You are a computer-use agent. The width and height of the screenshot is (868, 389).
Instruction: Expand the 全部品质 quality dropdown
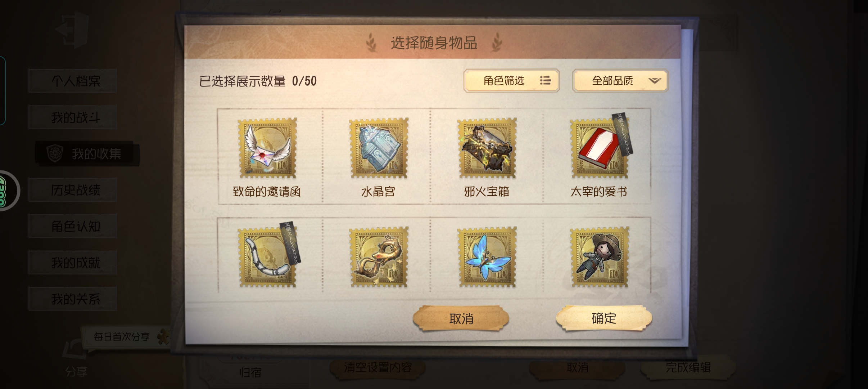(x=620, y=81)
